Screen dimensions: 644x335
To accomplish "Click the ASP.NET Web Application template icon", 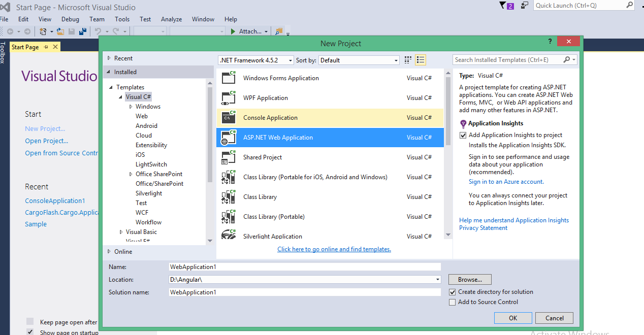I will point(229,137).
